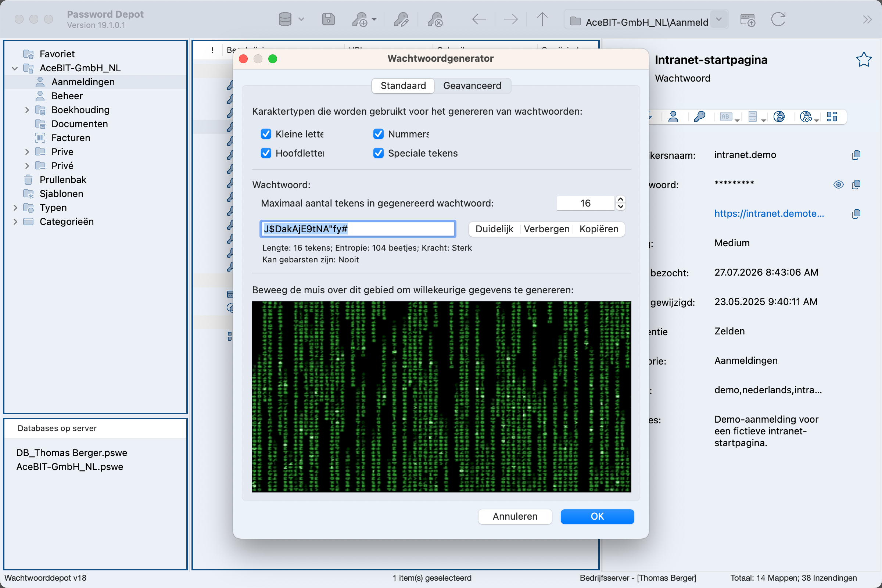The height and width of the screenshot is (588, 882).
Task: Click the Annuleren button
Action: 515,516
